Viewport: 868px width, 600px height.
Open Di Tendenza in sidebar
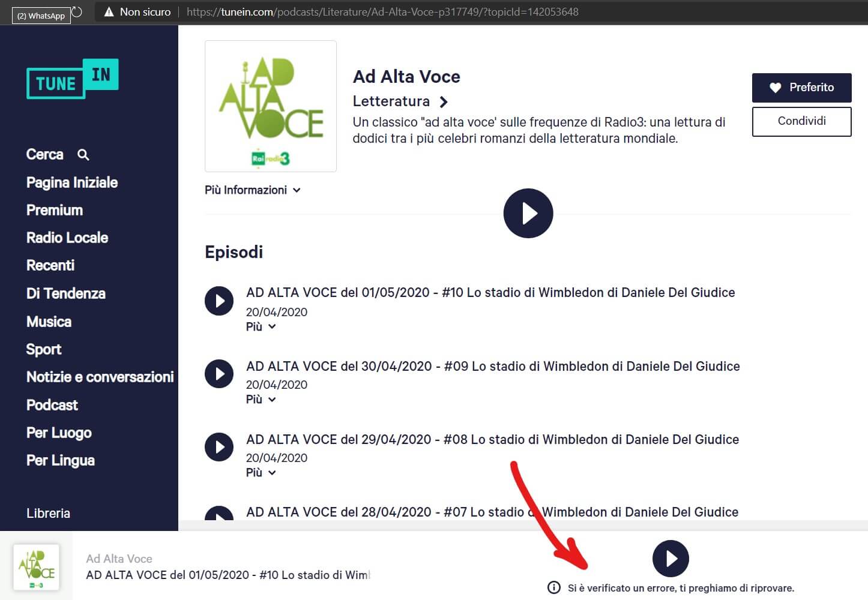point(66,293)
